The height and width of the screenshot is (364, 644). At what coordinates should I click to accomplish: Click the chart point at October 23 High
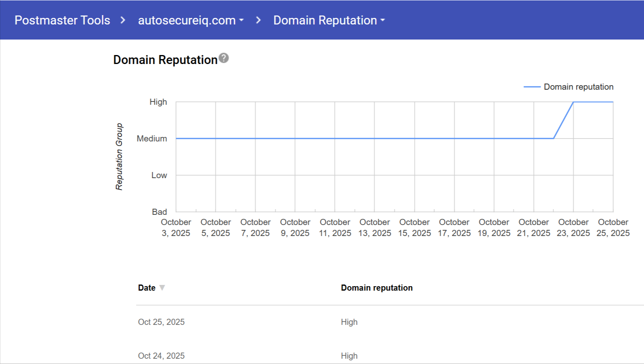point(573,102)
